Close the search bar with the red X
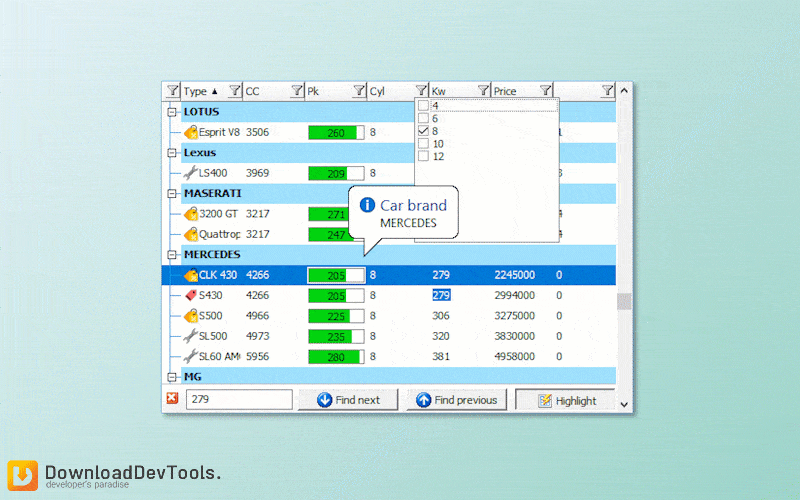Viewport: 800px width, 500px height. point(172,400)
